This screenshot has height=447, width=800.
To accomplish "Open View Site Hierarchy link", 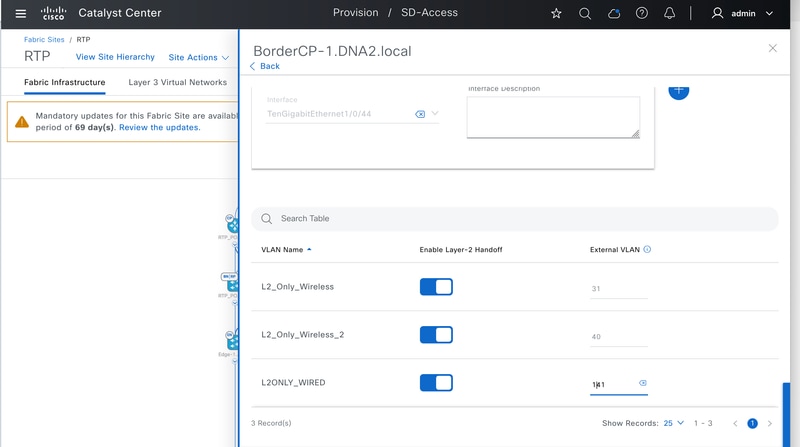I will [115, 57].
